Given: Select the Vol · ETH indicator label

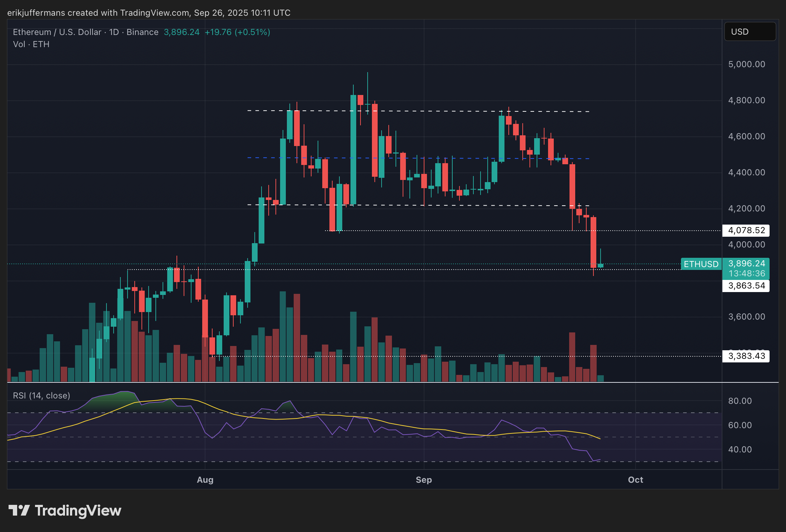Looking at the screenshot, I should [x=31, y=44].
